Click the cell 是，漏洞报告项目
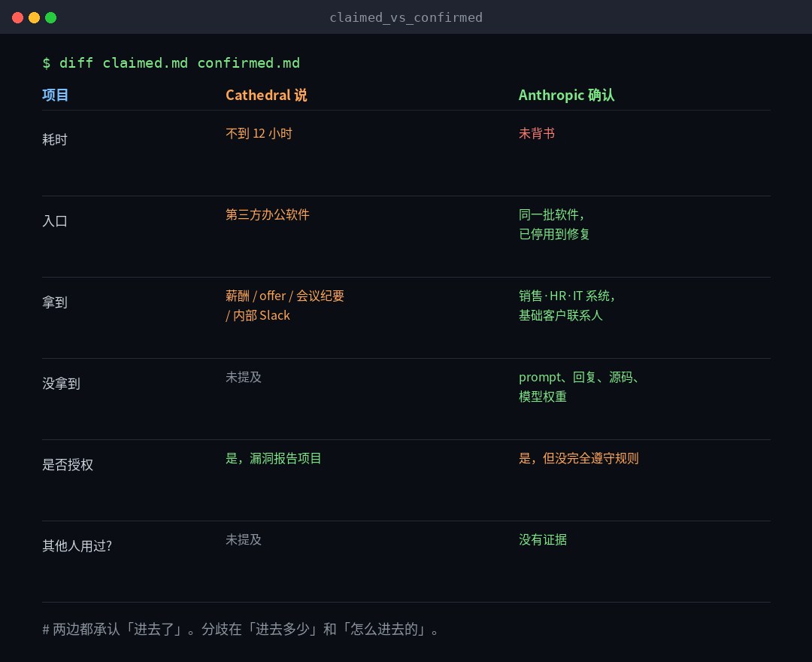 click(274, 458)
